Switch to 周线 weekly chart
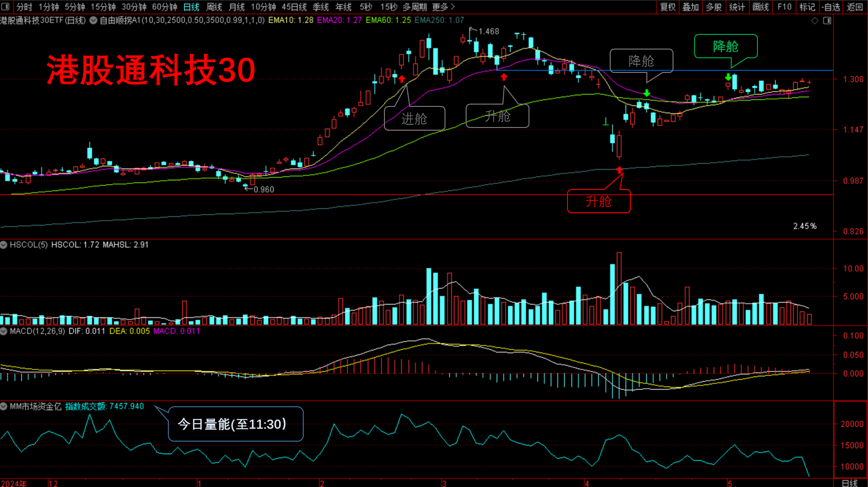Screen dimensions: 868x487 (x=214, y=7)
